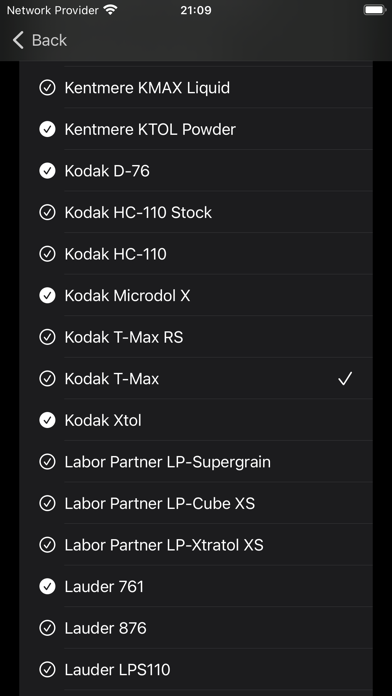Toggle filled check circle beside Kentmere KTOL Powder
This screenshot has width=392, height=696.
(47, 130)
